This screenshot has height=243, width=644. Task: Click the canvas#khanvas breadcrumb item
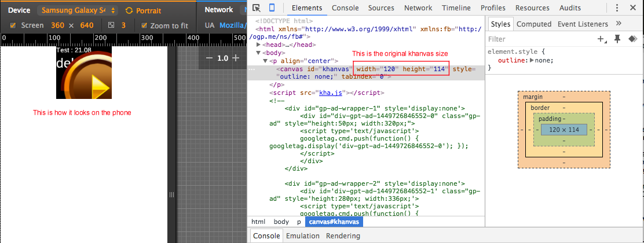tap(334, 222)
